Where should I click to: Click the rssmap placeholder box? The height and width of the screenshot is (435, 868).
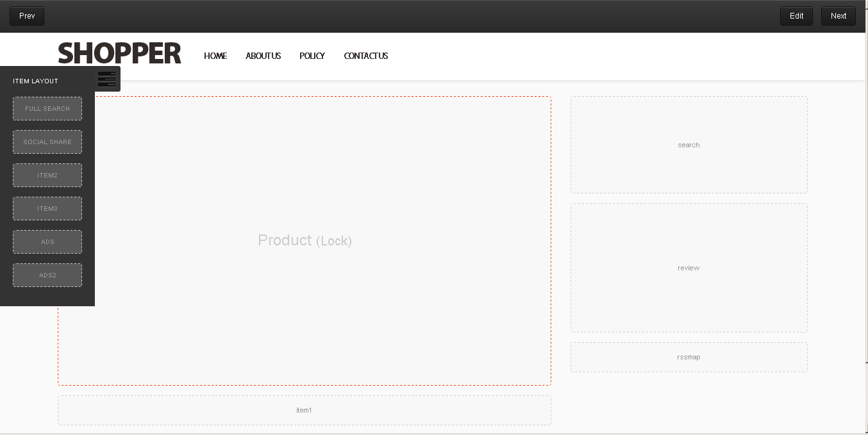[x=689, y=357]
